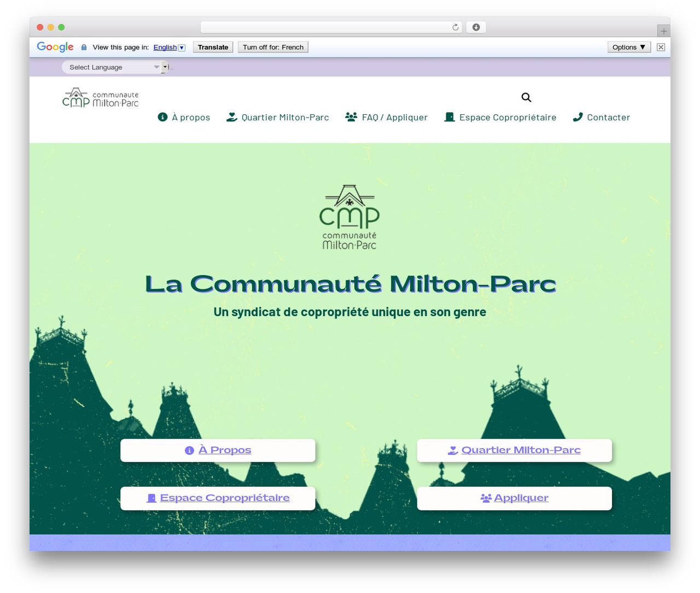The height and width of the screenshot is (593, 700).
Task: Open the English language dropdown
Action: coord(169,48)
